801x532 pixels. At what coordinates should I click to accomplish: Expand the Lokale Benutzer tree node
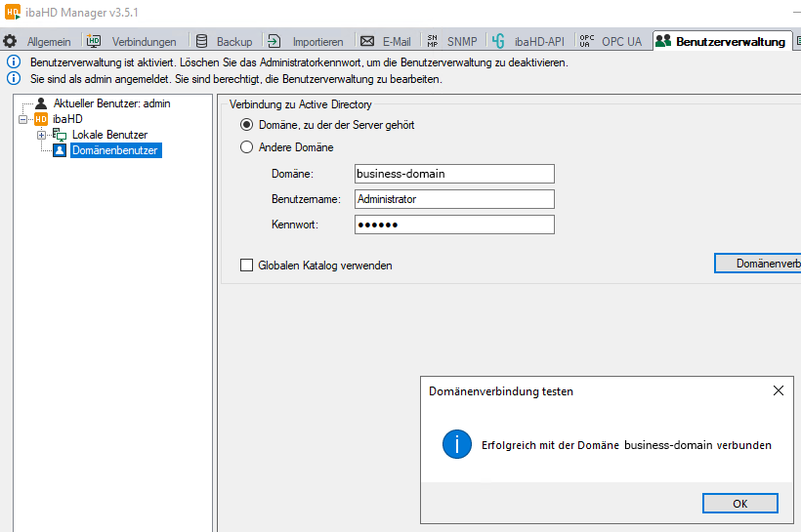click(42, 135)
